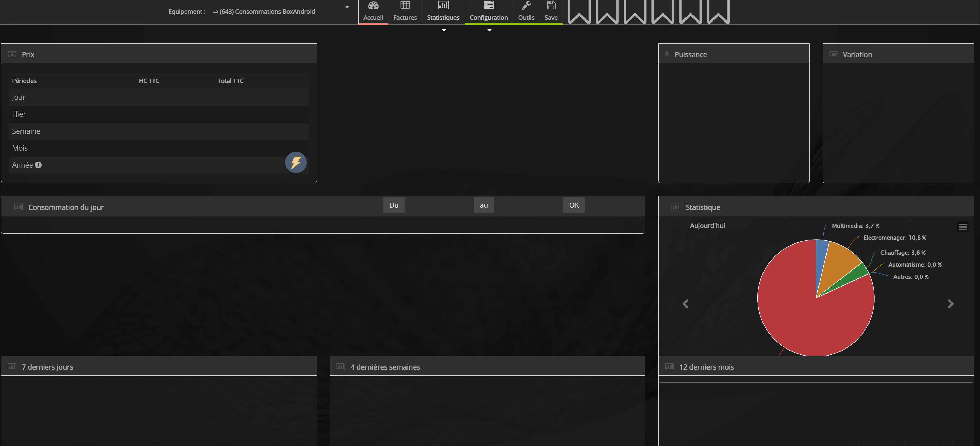
Task: Confirm the date range with OK
Action: 574,205
